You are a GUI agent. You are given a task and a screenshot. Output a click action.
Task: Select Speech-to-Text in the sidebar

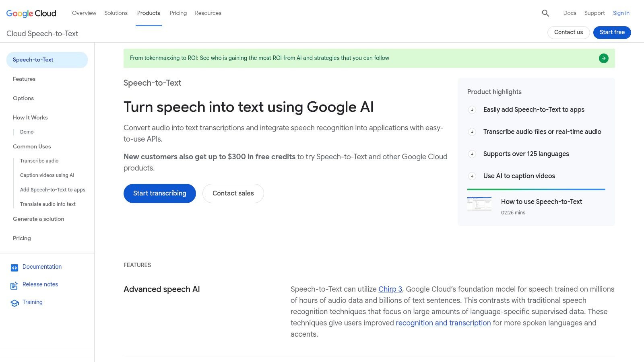tap(47, 60)
